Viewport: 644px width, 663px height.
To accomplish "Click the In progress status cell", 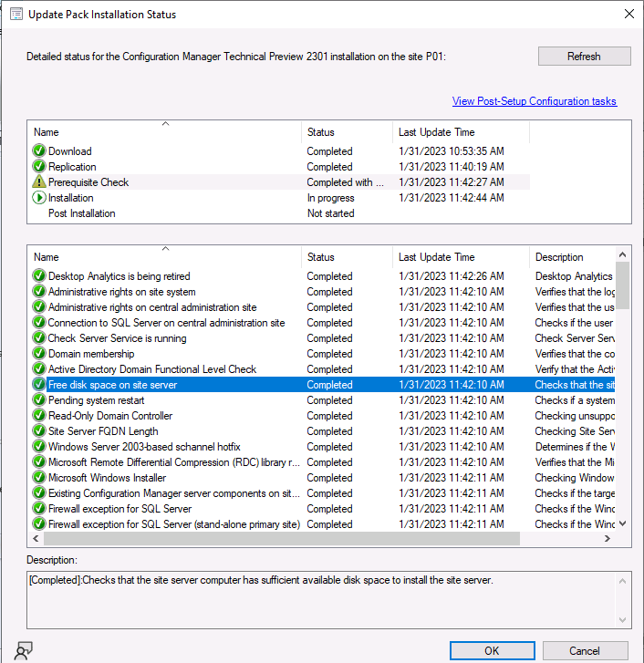I will 330,198.
